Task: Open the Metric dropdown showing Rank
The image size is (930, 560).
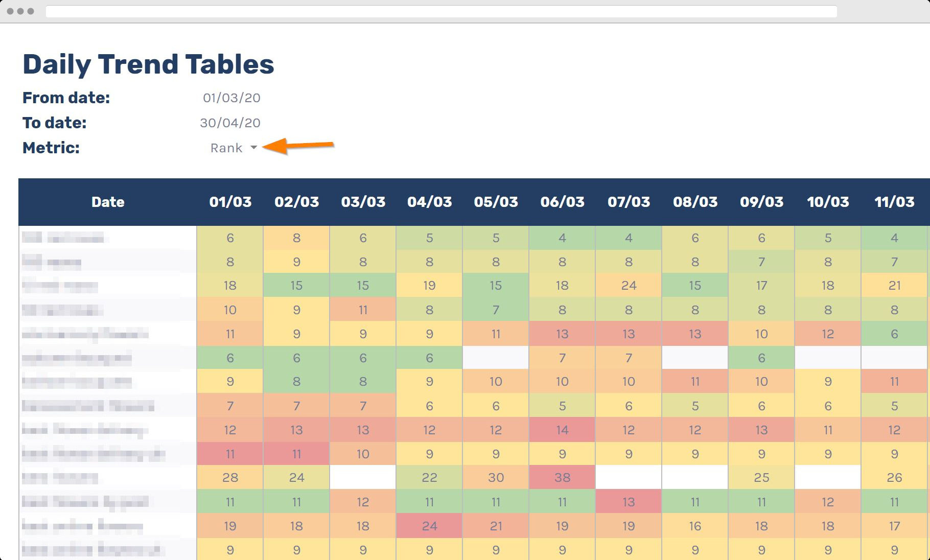Action: coord(226,148)
